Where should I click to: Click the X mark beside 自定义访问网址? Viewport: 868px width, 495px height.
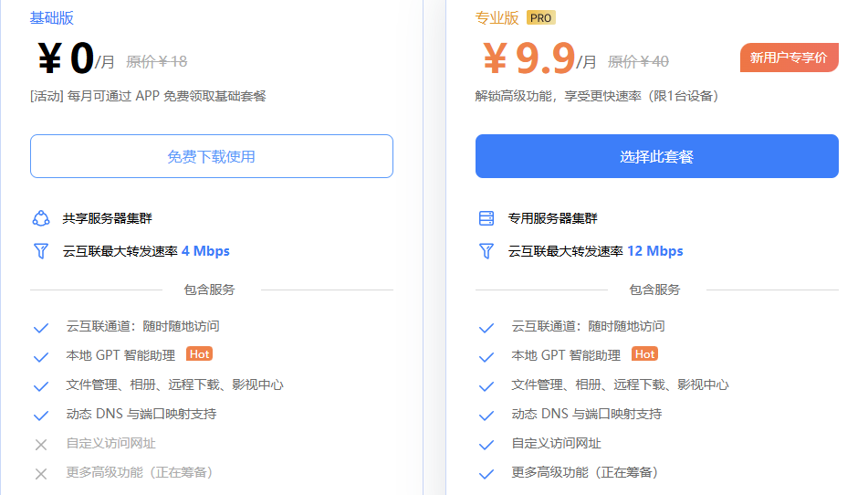click(x=41, y=445)
